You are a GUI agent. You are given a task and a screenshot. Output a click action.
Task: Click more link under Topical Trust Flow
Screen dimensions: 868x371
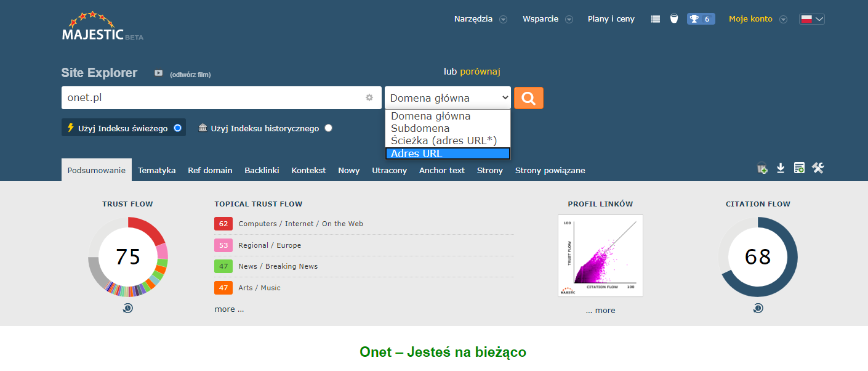229,309
